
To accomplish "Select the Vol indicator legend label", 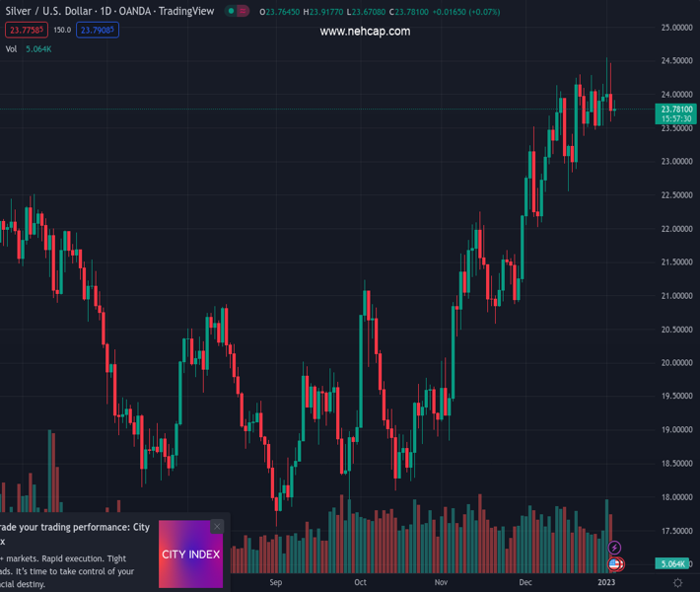I will pyautogui.click(x=12, y=48).
